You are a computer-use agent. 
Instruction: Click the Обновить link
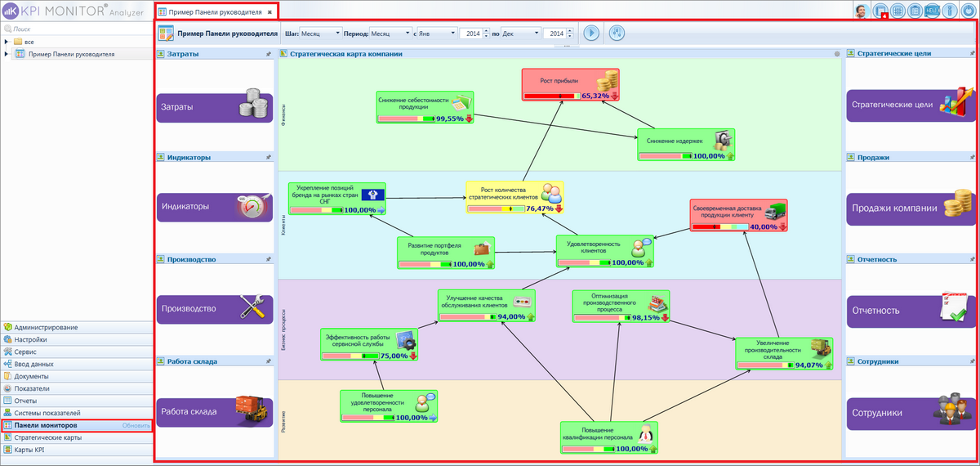click(x=135, y=425)
